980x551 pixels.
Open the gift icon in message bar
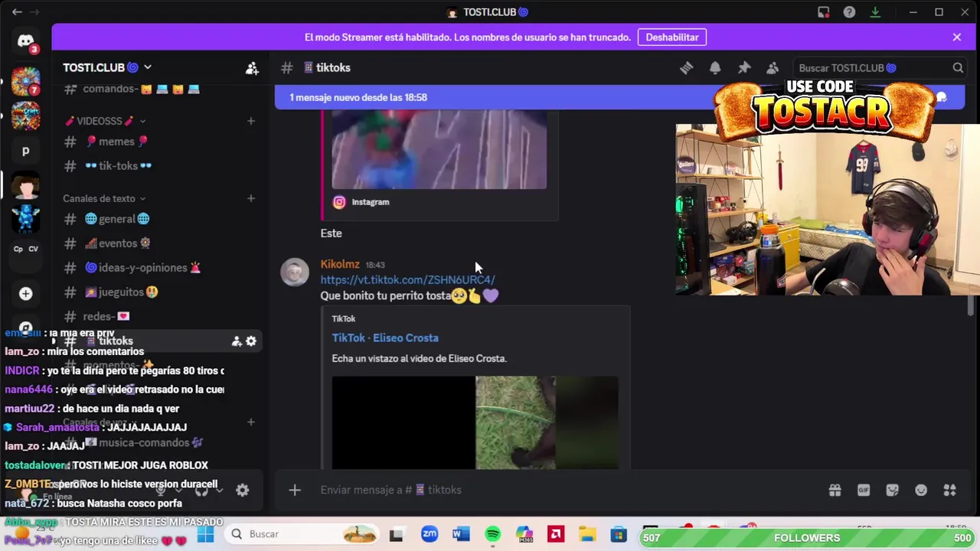tap(835, 491)
